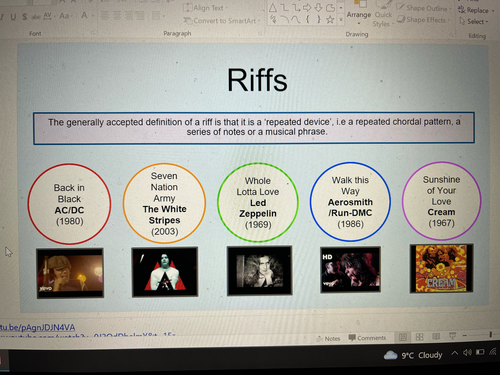
Task: Open the Comments pane from status bar
Action: [x=367, y=338]
